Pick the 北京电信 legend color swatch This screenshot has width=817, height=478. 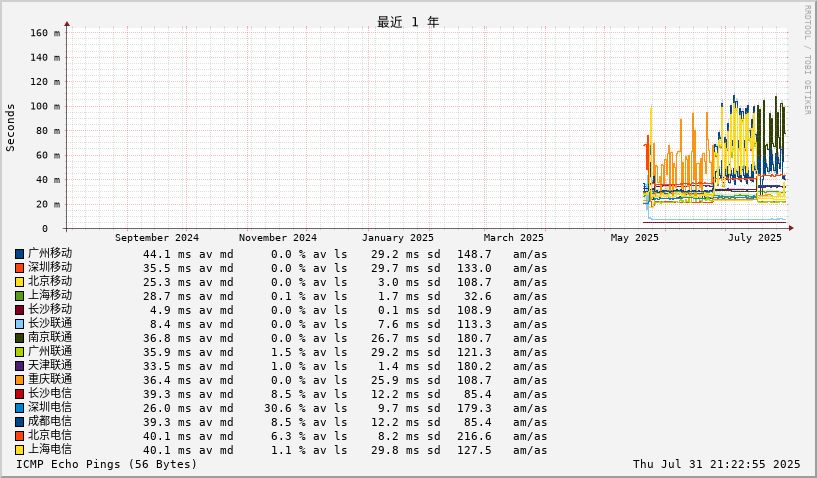[19, 436]
